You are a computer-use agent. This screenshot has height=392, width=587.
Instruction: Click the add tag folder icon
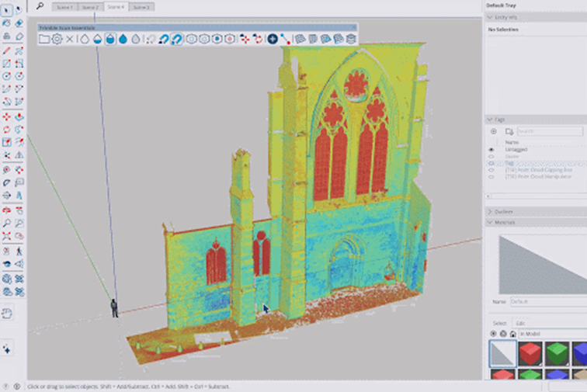(509, 131)
